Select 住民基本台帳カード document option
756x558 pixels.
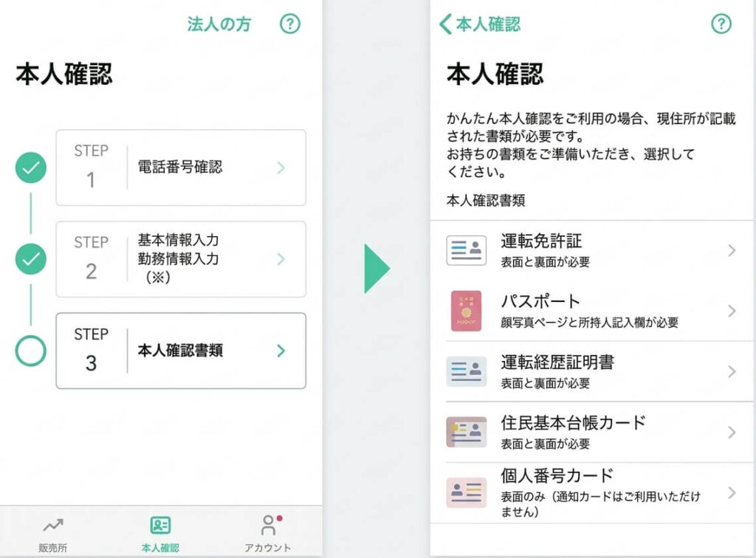coord(592,432)
